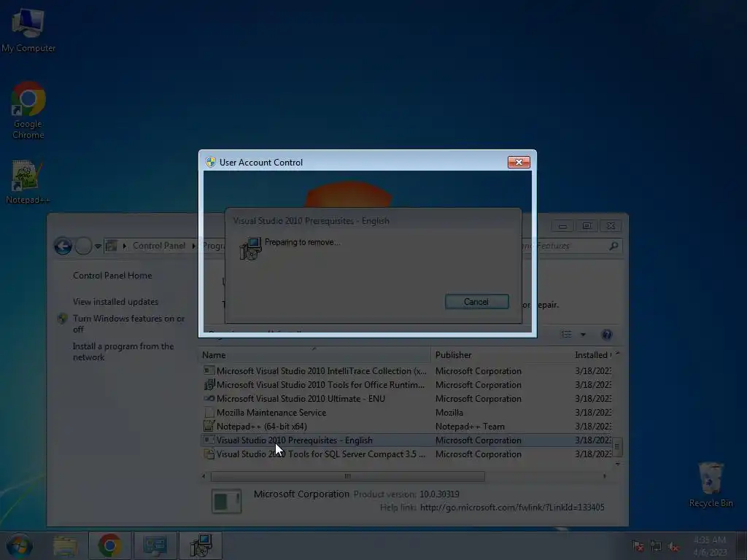The image size is (747, 560).
Task: Select Visual Studio 2010 Prerequisites - English row
Action: 406,440
